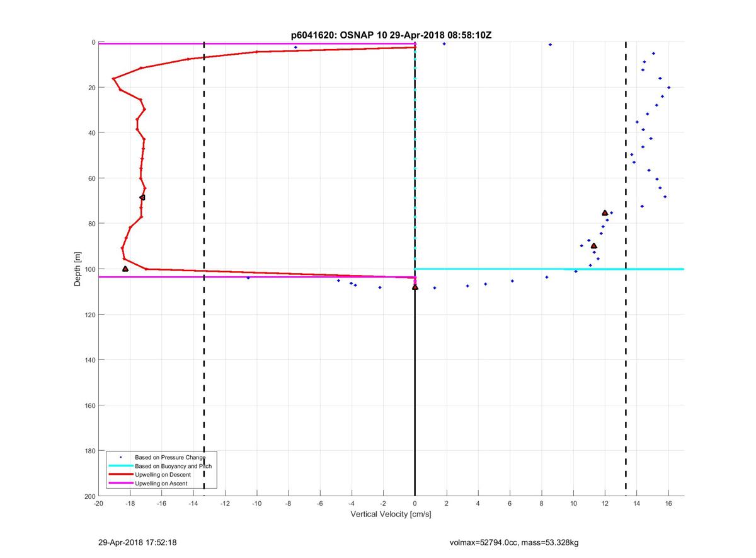Screen dimensions: 756x558
Task: Click the x-axis tick label '4'
Action: coord(478,504)
